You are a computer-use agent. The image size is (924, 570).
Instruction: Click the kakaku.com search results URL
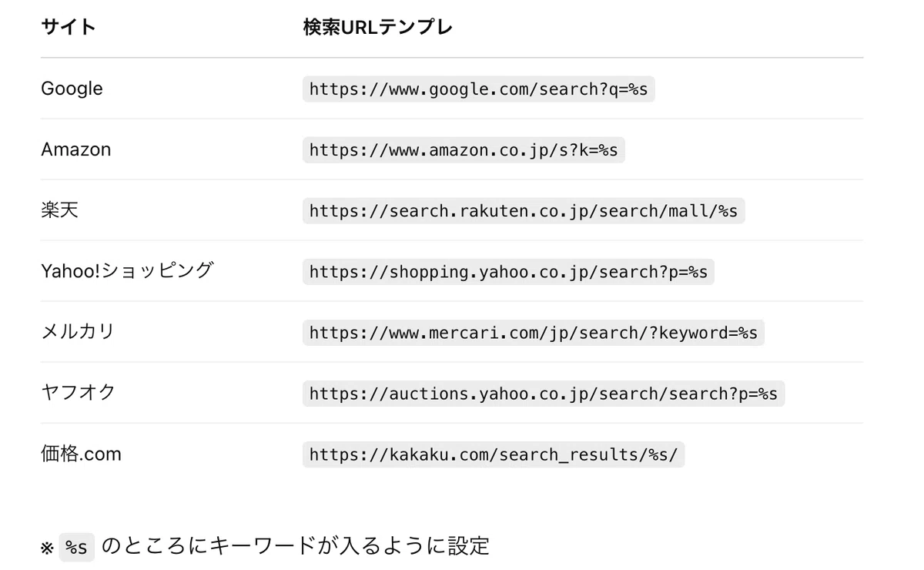(x=494, y=454)
